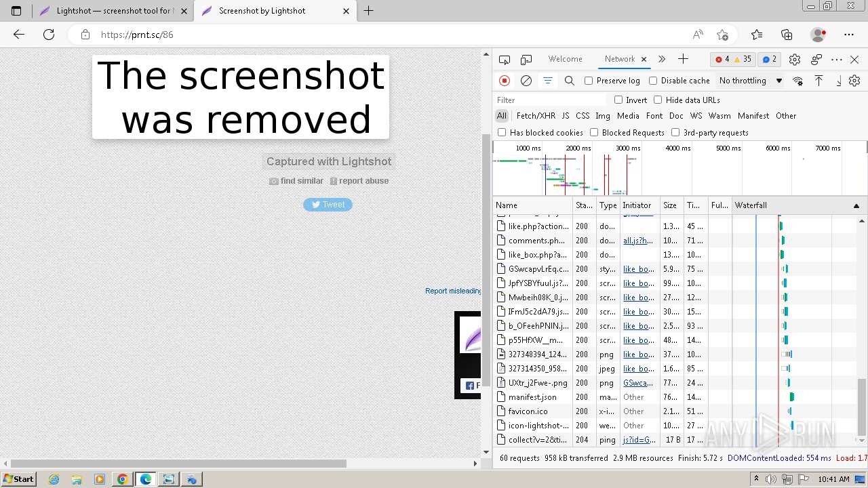Open the Favorites list icon
The width and height of the screenshot is (868, 488).
(x=757, y=35)
